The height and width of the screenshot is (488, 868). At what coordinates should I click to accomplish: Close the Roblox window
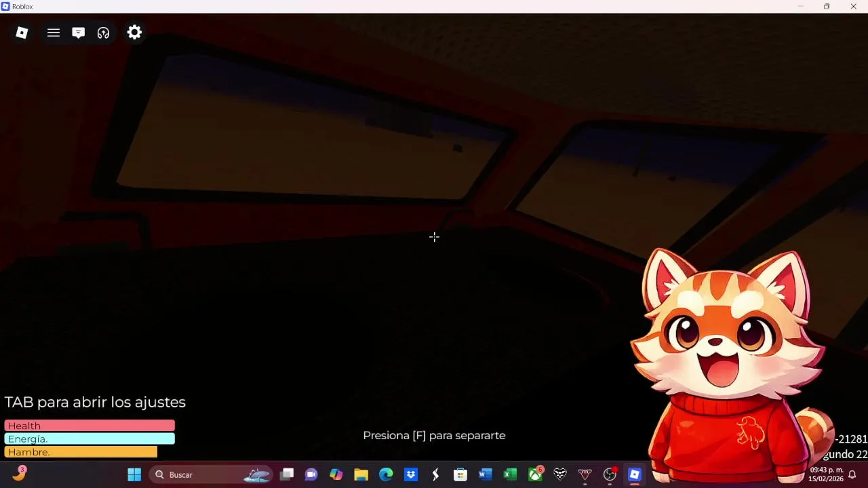click(x=853, y=6)
